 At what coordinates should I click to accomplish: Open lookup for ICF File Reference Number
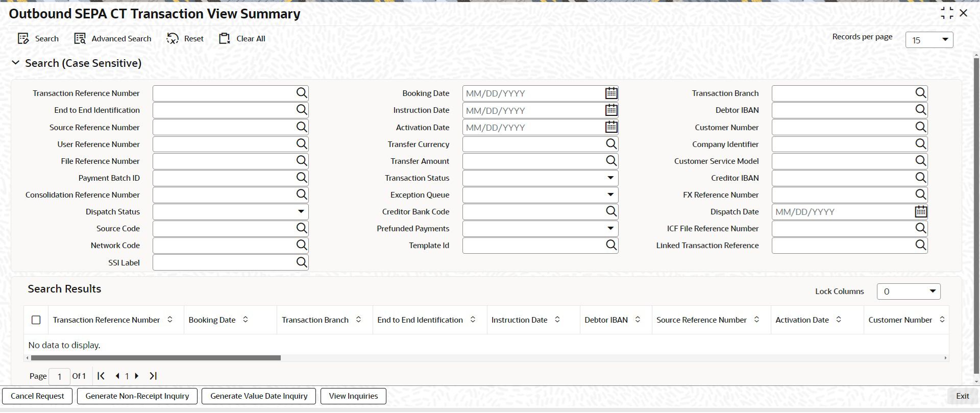click(x=920, y=228)
